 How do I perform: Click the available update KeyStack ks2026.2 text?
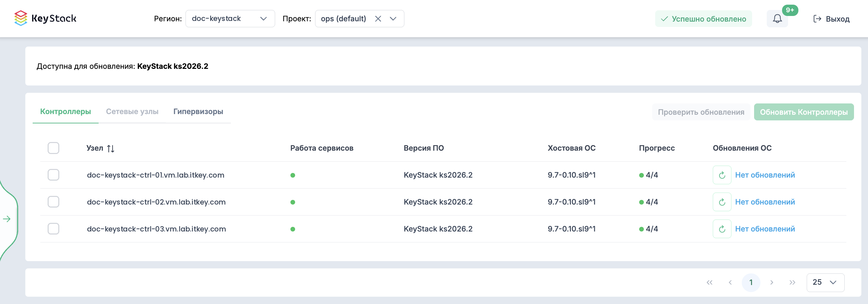173,66
